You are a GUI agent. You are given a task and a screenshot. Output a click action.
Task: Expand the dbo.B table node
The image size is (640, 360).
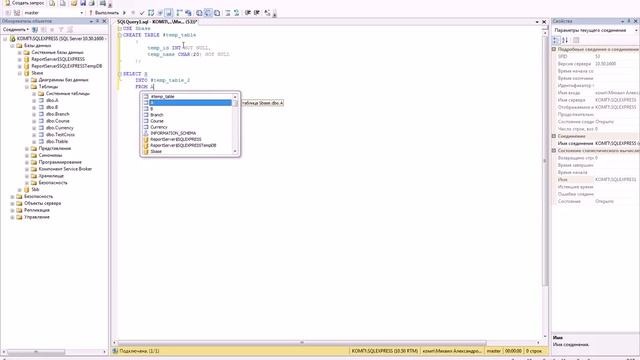pos(34,107)
